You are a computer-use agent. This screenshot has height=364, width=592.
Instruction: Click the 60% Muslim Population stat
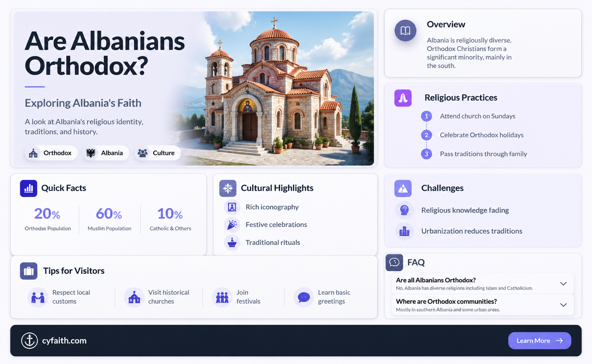click(x=109, y=219)
